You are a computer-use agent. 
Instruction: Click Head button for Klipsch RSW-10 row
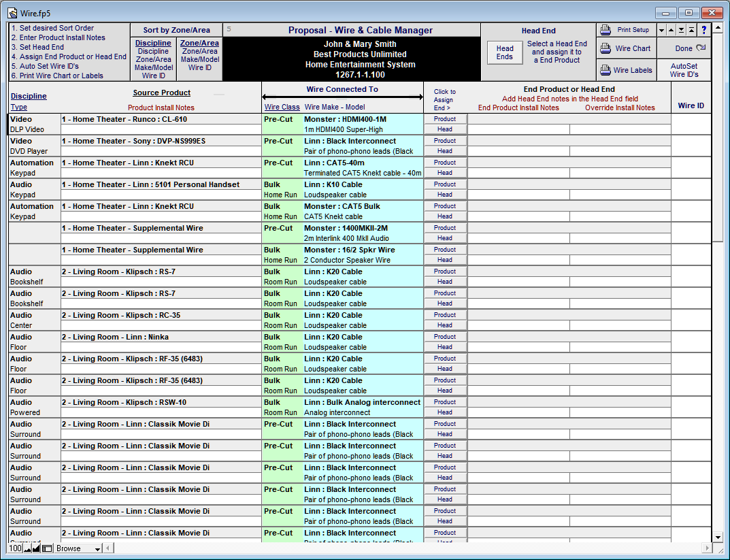(445, 412)
